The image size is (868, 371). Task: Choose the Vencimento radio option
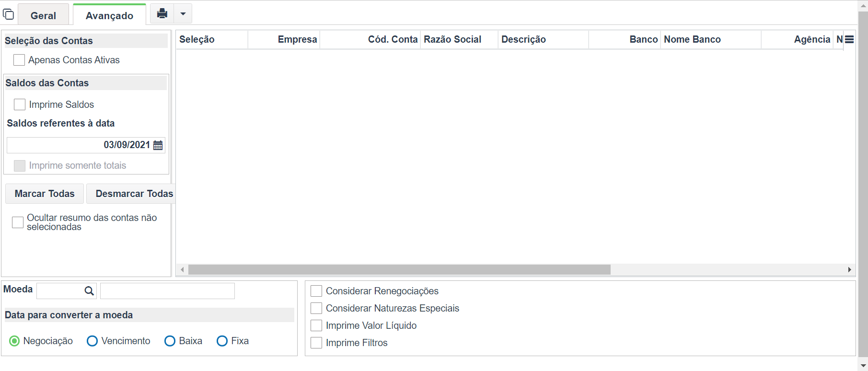pos(93,341)
